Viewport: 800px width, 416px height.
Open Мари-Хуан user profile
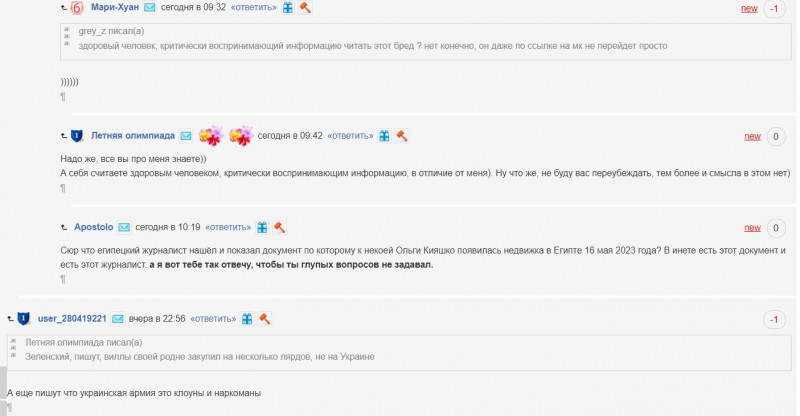pyautogui.click(x=115, y=7)
